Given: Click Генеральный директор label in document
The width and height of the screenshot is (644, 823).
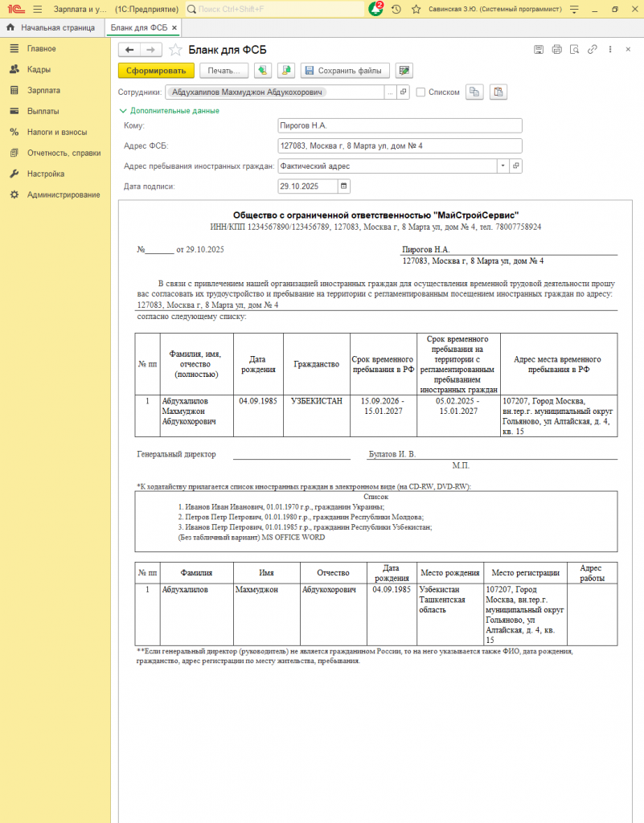Looking at the screenshot, I should pos(176,455).
